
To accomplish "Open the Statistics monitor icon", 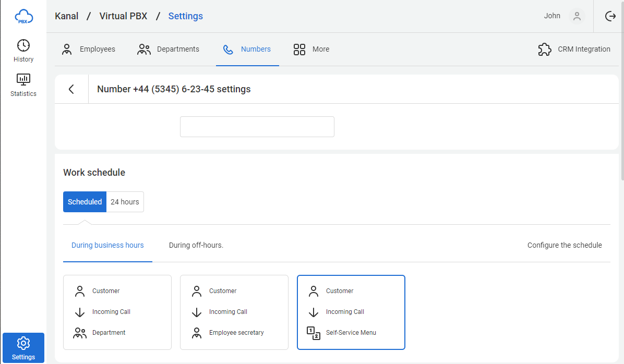I will [23, 80].
